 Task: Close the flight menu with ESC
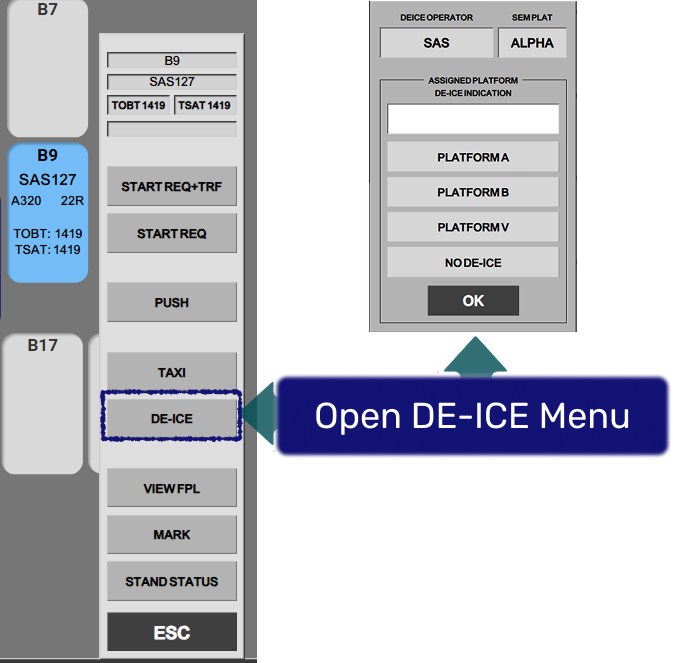pos(172,632)
